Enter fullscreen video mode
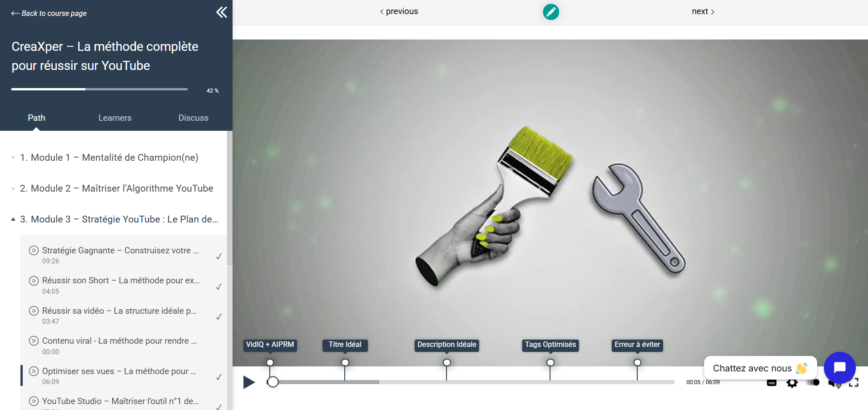868x410 pixels. click(x=853, y=383)
